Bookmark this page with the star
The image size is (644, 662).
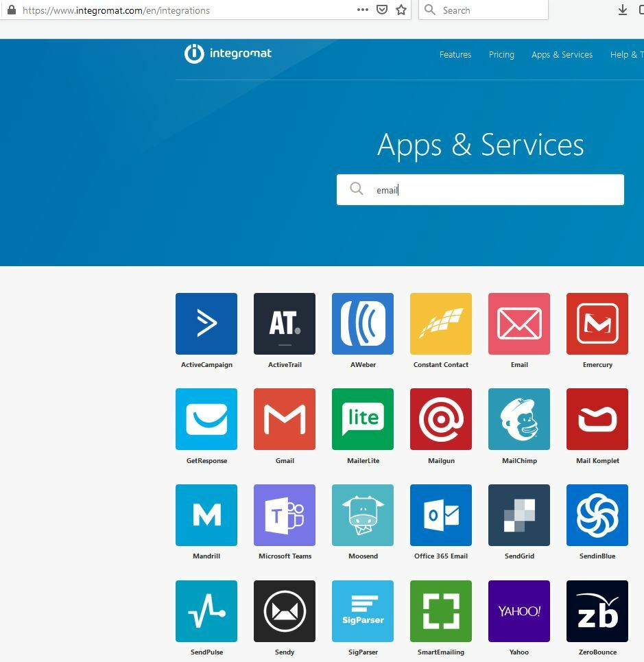tap(401, 10)
